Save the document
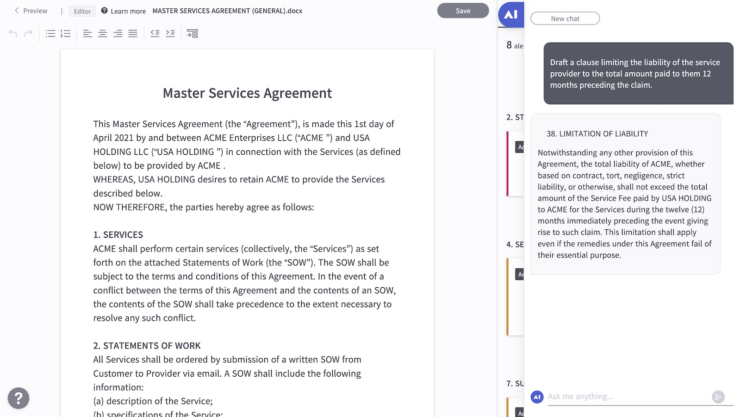Viewport: 740px width, 417px height. (463, 11)
